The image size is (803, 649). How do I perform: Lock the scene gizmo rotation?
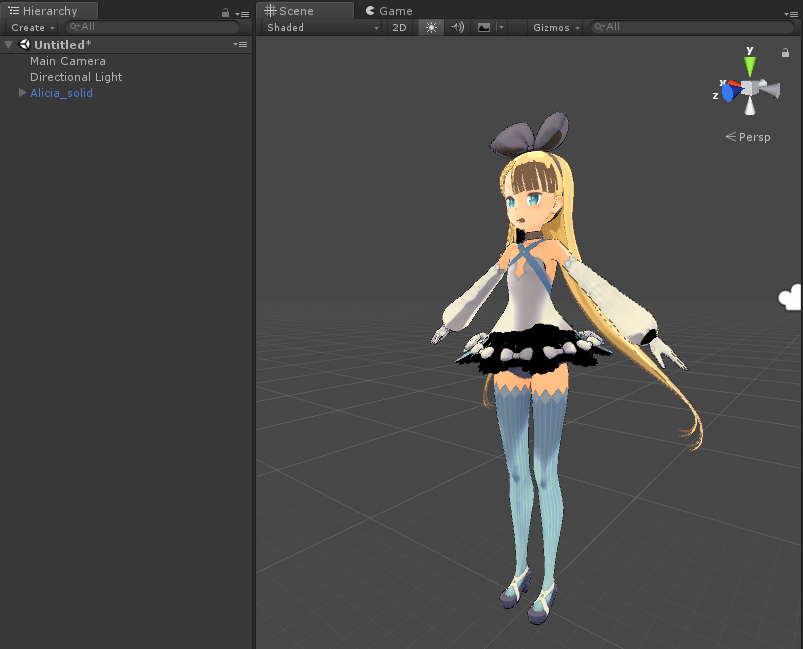(x=785, y=52)
